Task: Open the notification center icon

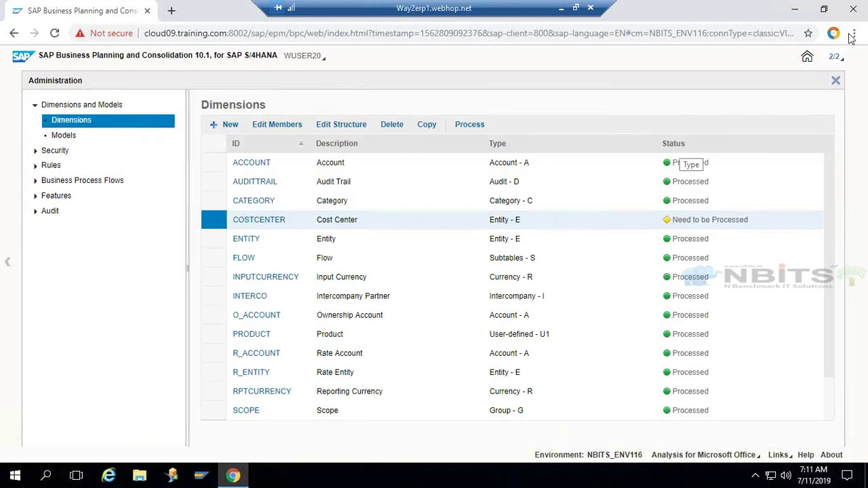Action: 847,476
